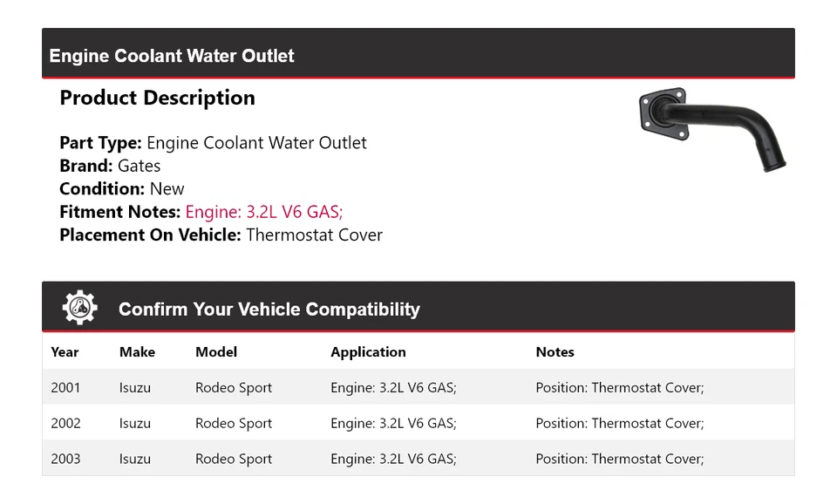Click the Placement On Vehicle: Thermostat Cover line

click(221, 235)
